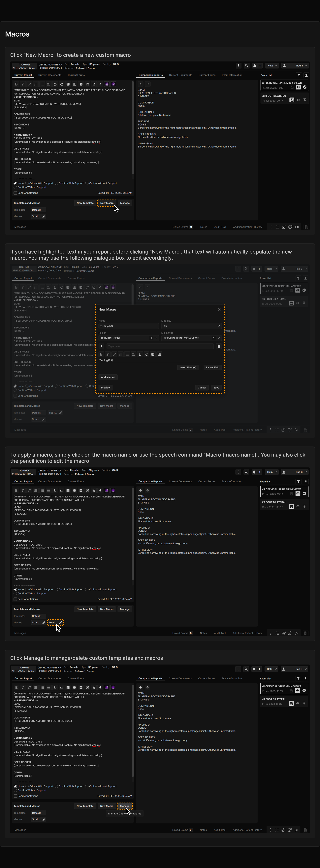This screenshot has height=868, width=320.
Task: Click New Macro button in first screenshot
Action: tap(107, 203)
